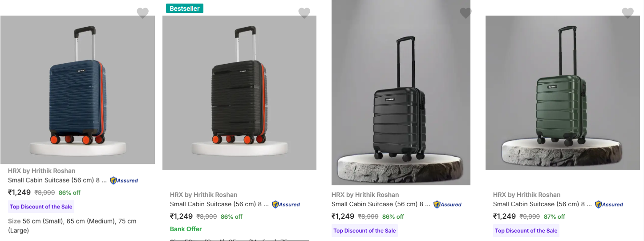Toggle wishlist heart on green suitcase
644x241 pixels.
(628, 13)
